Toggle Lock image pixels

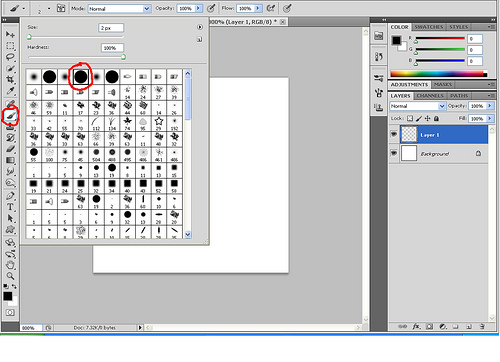419,118
